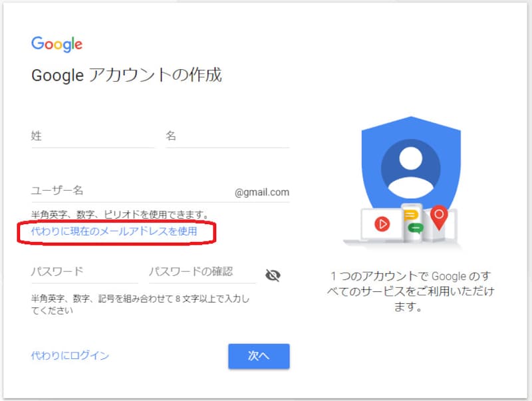Click the Google logo

56,44
